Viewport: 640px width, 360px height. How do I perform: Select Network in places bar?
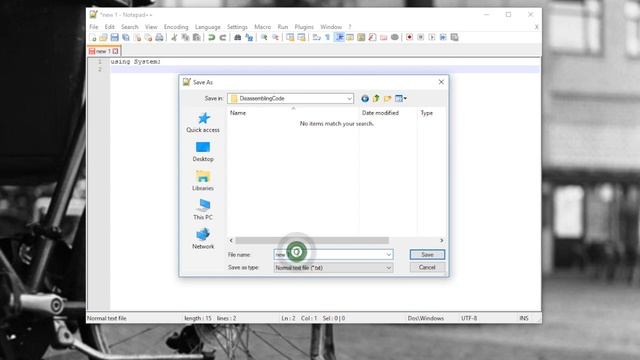tap(203, 239)
